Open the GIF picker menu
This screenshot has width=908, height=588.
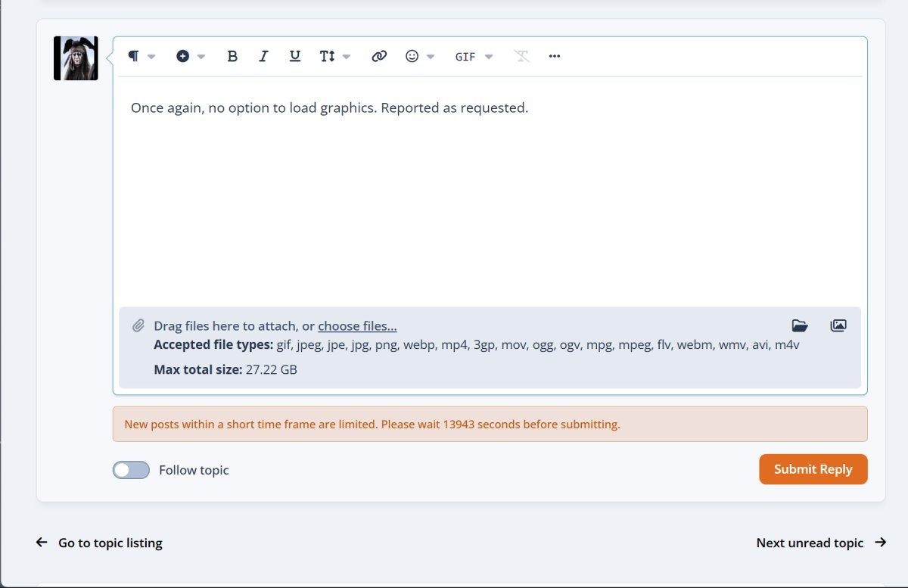(474, 56)
